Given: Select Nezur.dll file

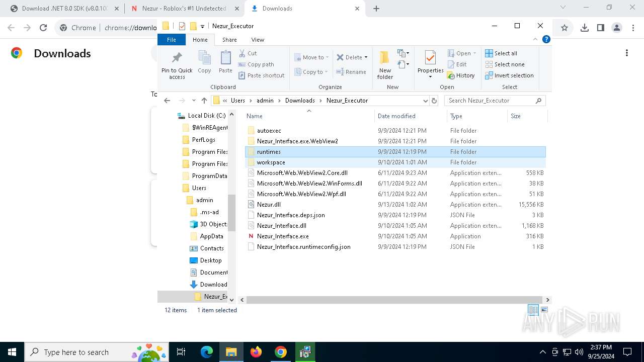Looking at the screenshot, I should (269, 205).
